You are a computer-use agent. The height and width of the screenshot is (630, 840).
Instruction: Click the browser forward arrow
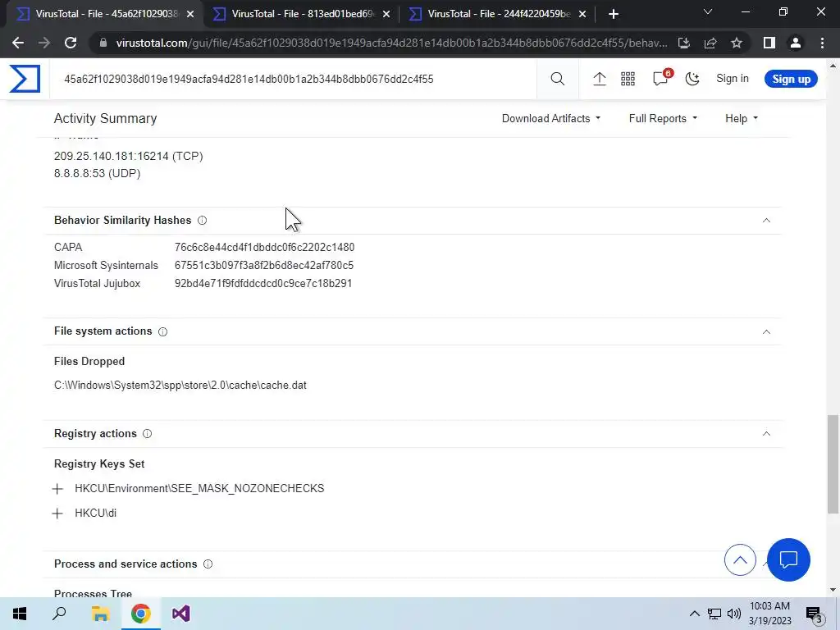(x=44, y=43)
